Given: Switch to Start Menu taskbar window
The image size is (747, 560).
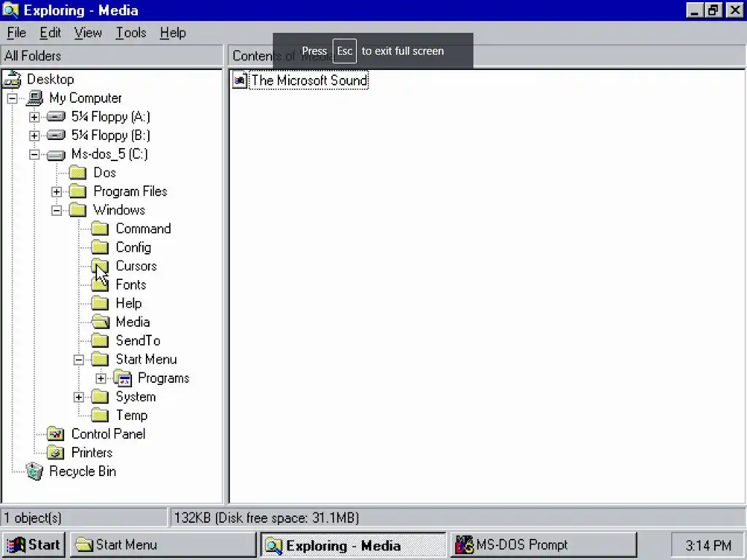Looking at the screenshot, I should [163, 545].
